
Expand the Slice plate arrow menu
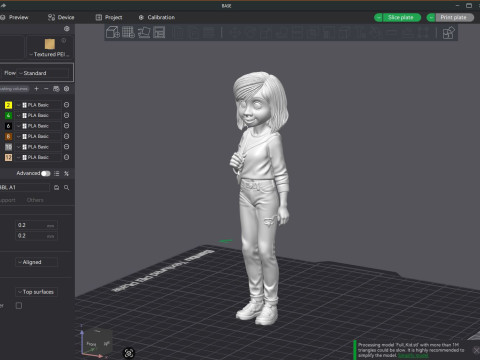pos(378,17)
